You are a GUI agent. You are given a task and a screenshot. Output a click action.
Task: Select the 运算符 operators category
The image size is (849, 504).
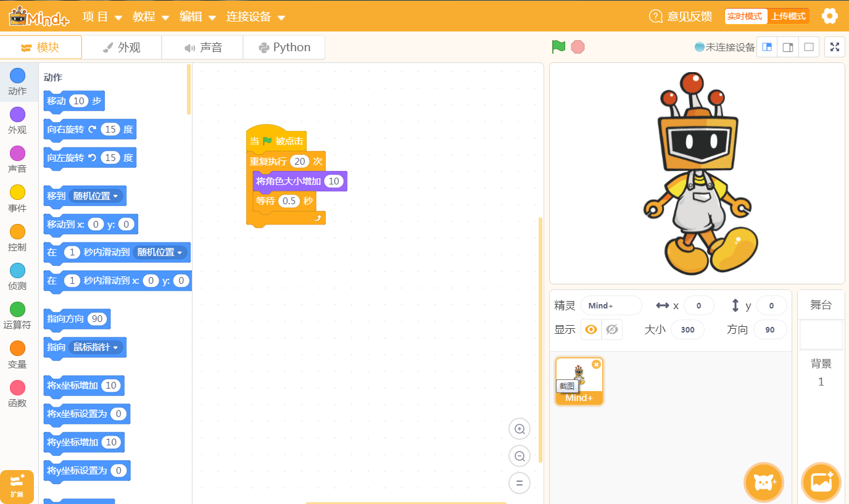tap(17, 316)
